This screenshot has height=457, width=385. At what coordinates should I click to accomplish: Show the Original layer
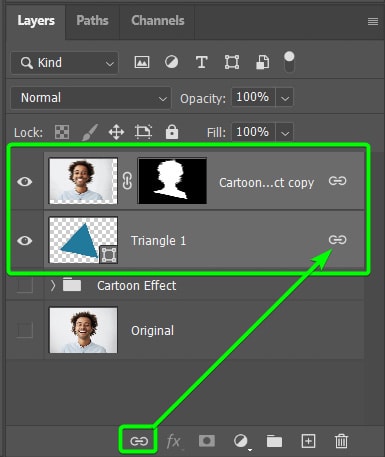25,330
